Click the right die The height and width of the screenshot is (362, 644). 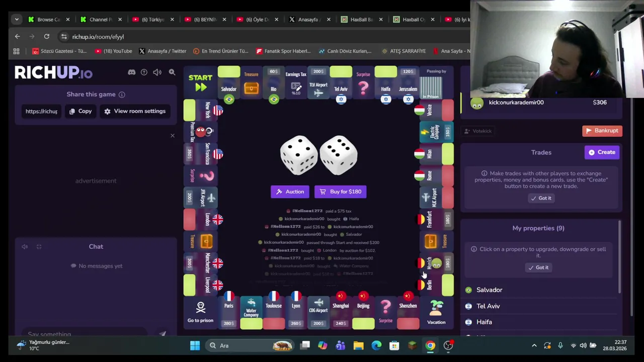click(x=339, y=155)
